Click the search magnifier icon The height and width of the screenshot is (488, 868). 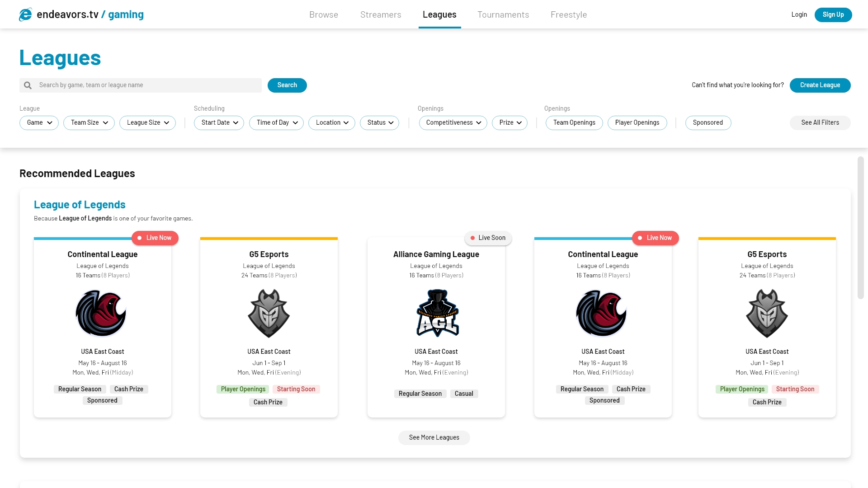click(28, 85)
